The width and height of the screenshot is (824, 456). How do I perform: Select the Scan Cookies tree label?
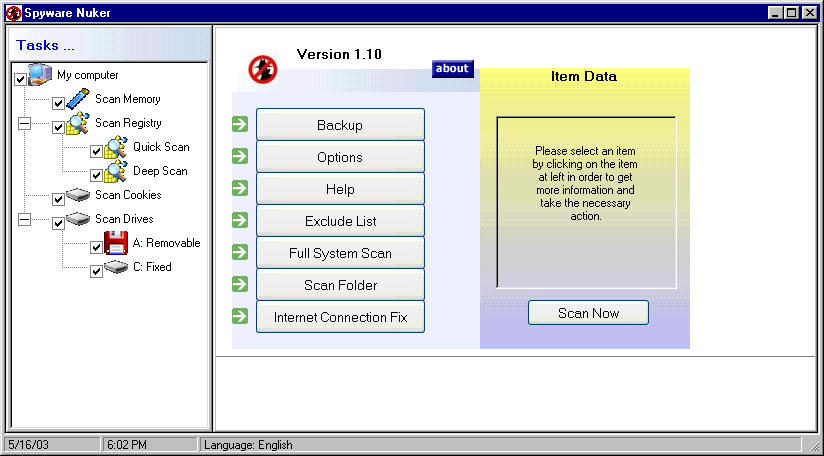(x=128, y=195)
